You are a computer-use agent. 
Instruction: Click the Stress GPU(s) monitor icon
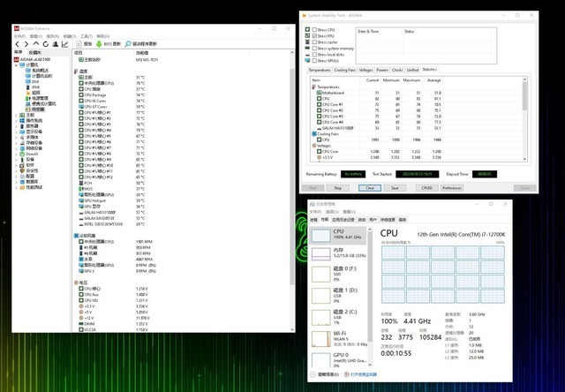(x=307, y=61)
